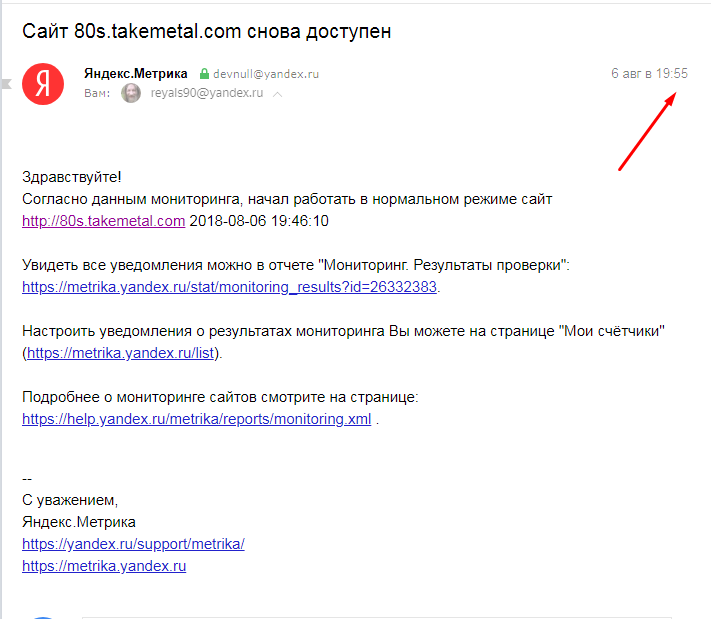Screen dimensions: 711x619
Task: Open help.yandex.ru monitoring.xml link
Action: [x=196, y=419]
